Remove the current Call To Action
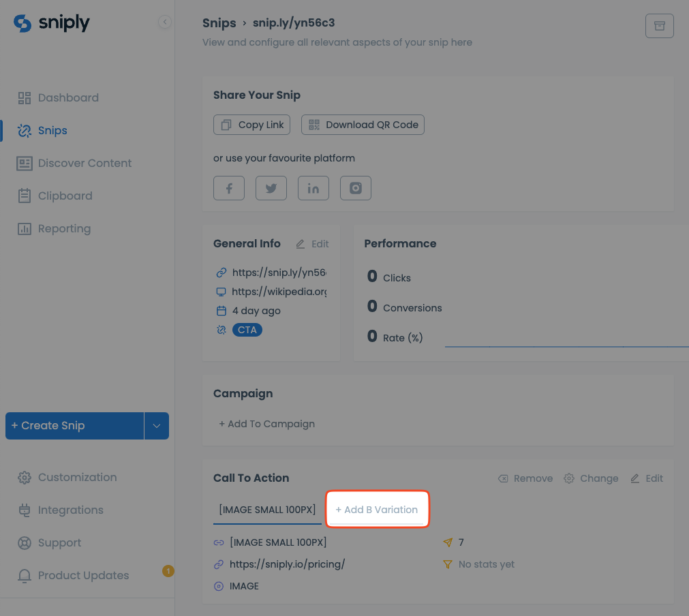The image size is (689, 616). point(525,478)
